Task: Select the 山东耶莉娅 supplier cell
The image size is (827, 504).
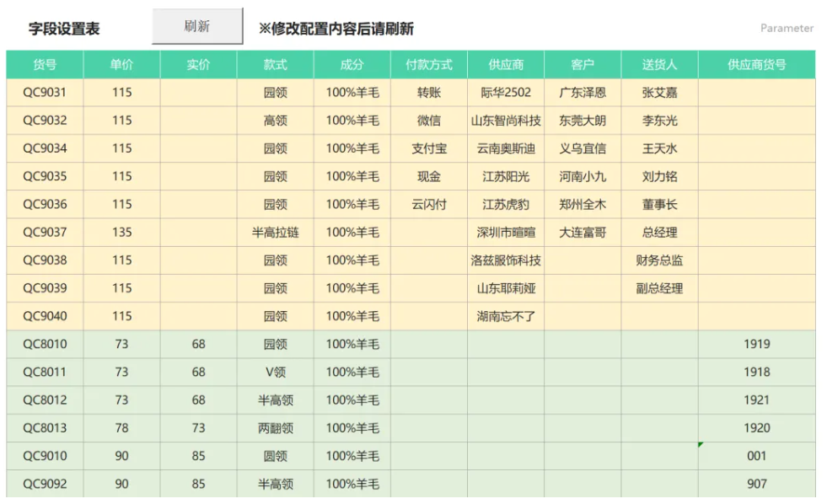Action: coord(506,288)
